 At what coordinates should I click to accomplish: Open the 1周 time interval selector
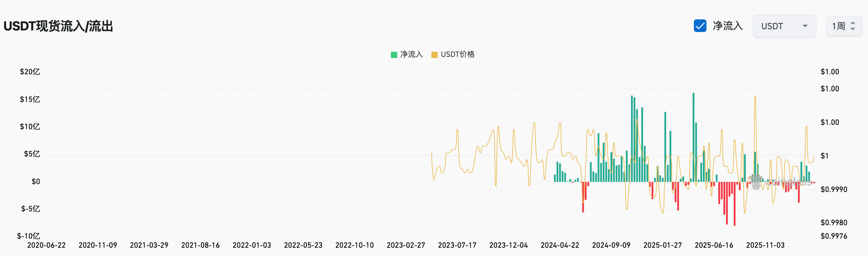pos(844,26)
